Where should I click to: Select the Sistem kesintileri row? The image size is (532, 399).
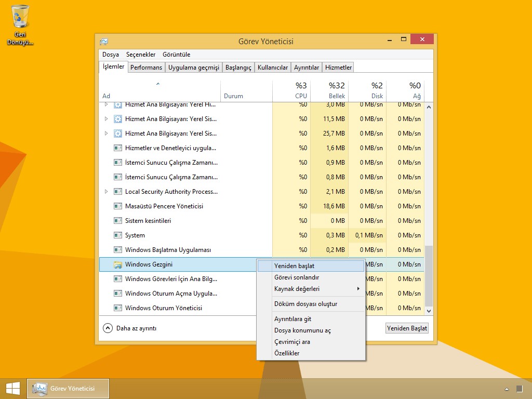(262, 221)
